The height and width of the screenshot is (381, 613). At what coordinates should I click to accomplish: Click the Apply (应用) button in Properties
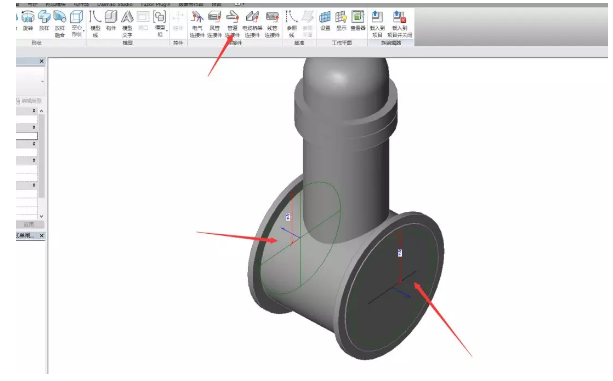29,224
